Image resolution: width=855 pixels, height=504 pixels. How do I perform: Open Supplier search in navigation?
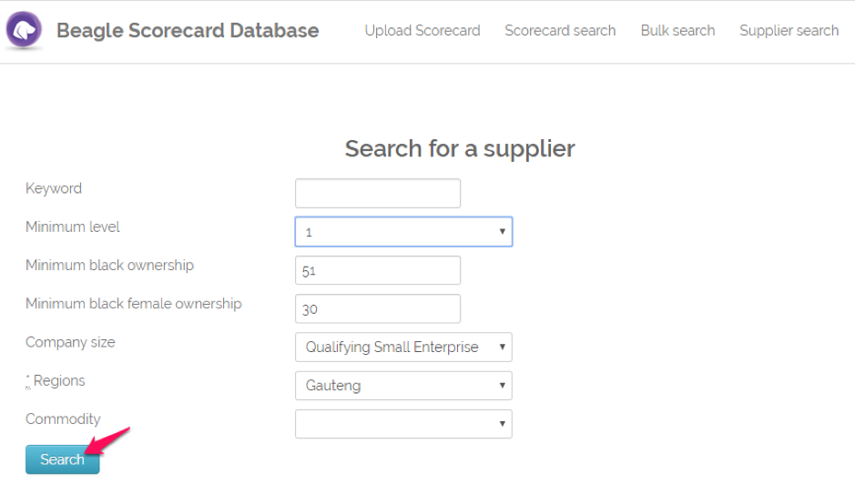[x=789, y=31]
